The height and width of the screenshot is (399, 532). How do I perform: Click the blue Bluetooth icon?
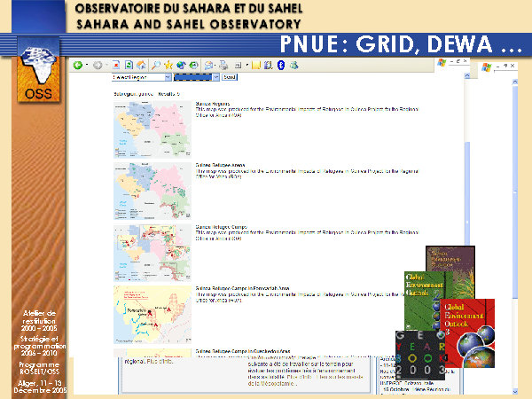pos(280,65)
